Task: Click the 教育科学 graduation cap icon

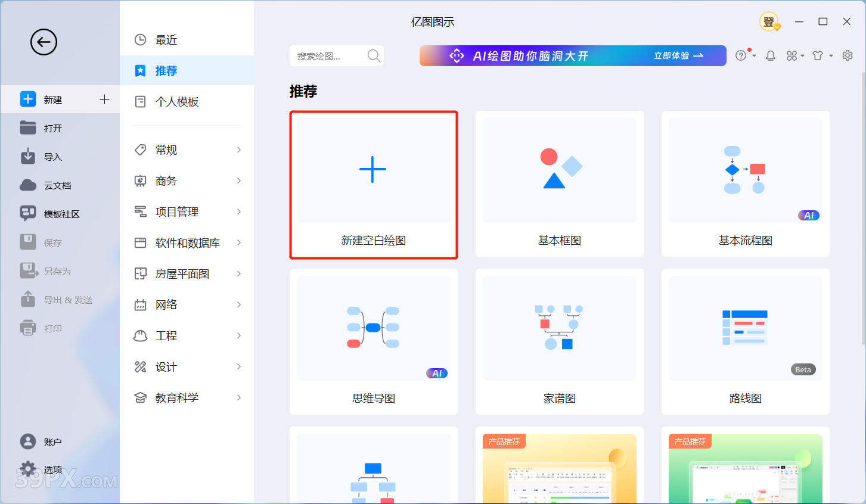Action: (x=140, y=397)
